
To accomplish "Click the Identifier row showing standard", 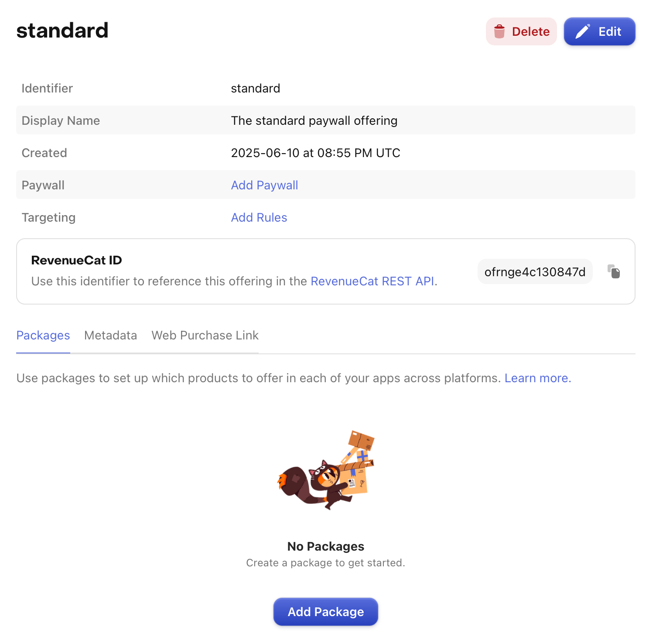I will tap(256, 88).
